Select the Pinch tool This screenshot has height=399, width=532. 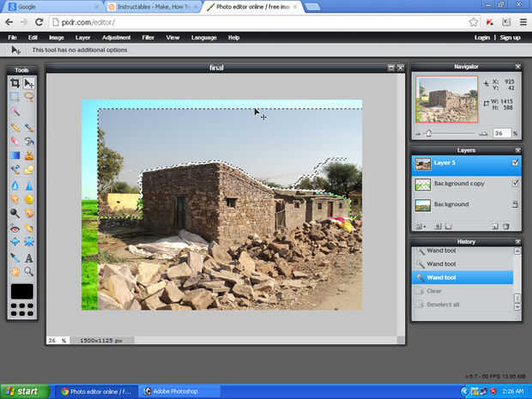click(x=29, y=242)
